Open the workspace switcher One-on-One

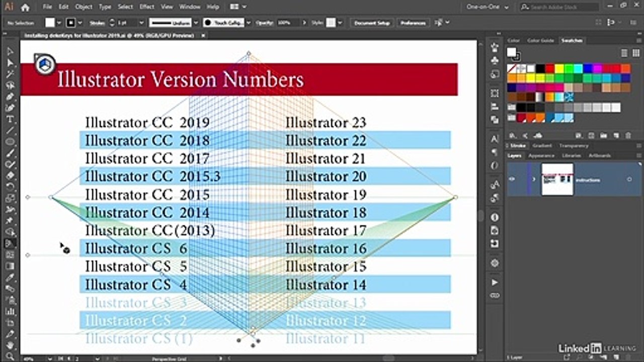click(x=488, y=7)
